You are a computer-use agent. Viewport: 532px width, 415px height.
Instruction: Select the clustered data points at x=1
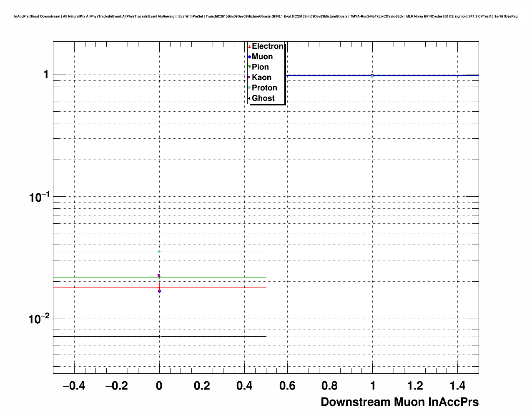click(372, 75)
